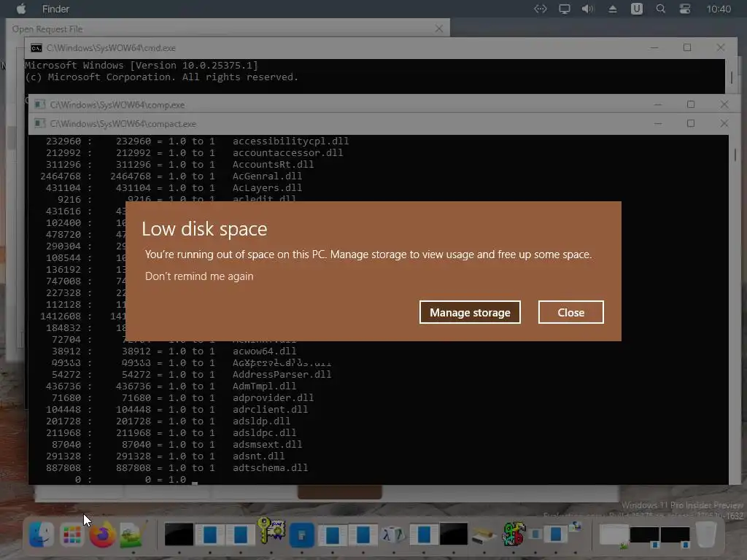Click the Manage storage button
This screenshot has width=747, height=560.
470,312
